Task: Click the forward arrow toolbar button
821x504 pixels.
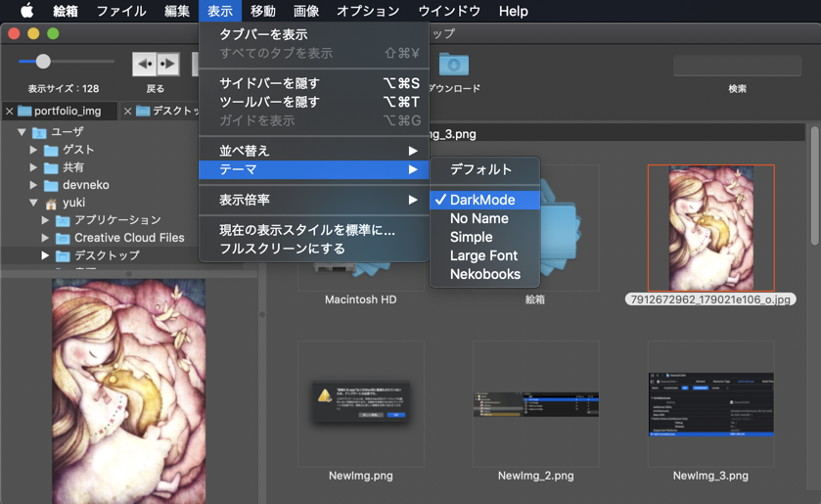Action: 167,64
